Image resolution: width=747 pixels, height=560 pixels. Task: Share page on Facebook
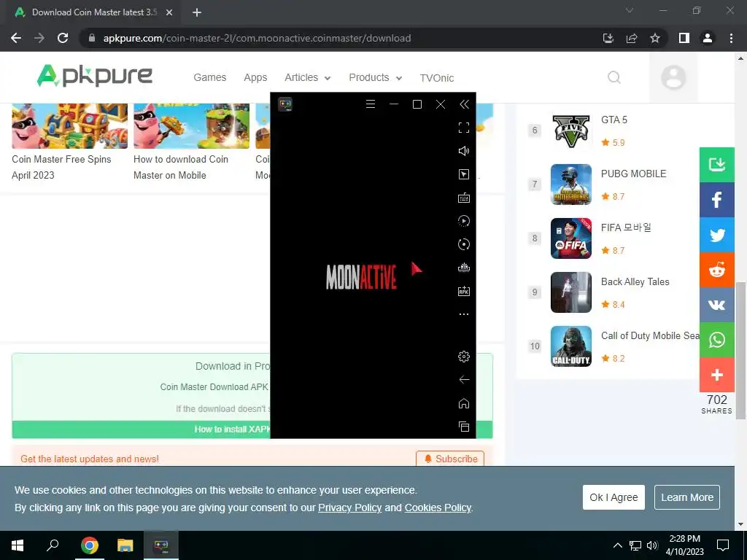pyautogui.click(x=716, y=200)
